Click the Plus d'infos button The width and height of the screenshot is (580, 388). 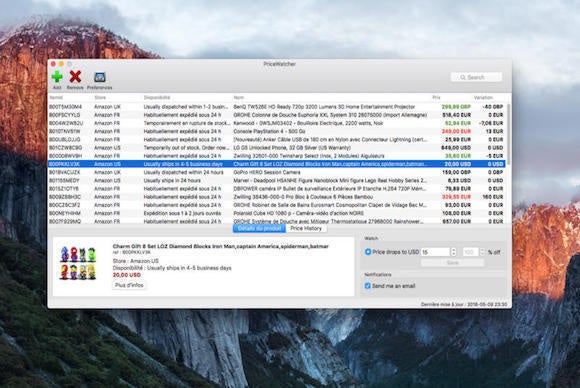click(129, 285)
